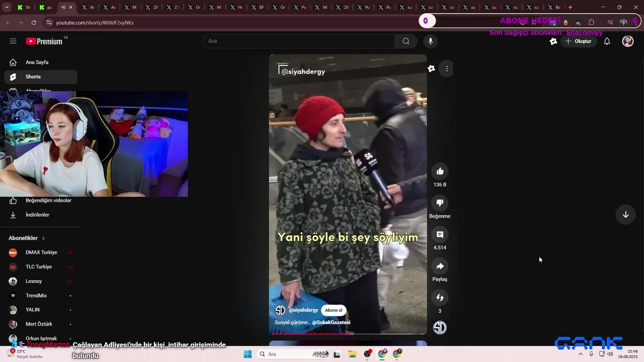Click the Oluştur create button
Image resolution: width=644 pixels, height=362 pixels.
point(578,41)
